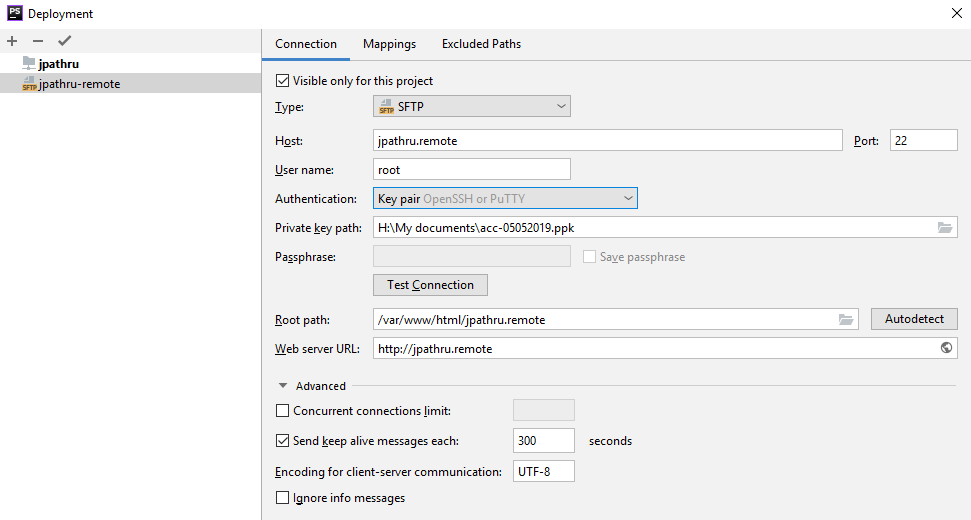Click the Test Connection button
Screen dimensions: 971x520
(x=430, y=285)
